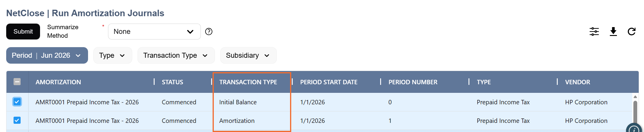644x132 pixels.
Task: Click the info icon at bottom right
Action: [634, 129]
